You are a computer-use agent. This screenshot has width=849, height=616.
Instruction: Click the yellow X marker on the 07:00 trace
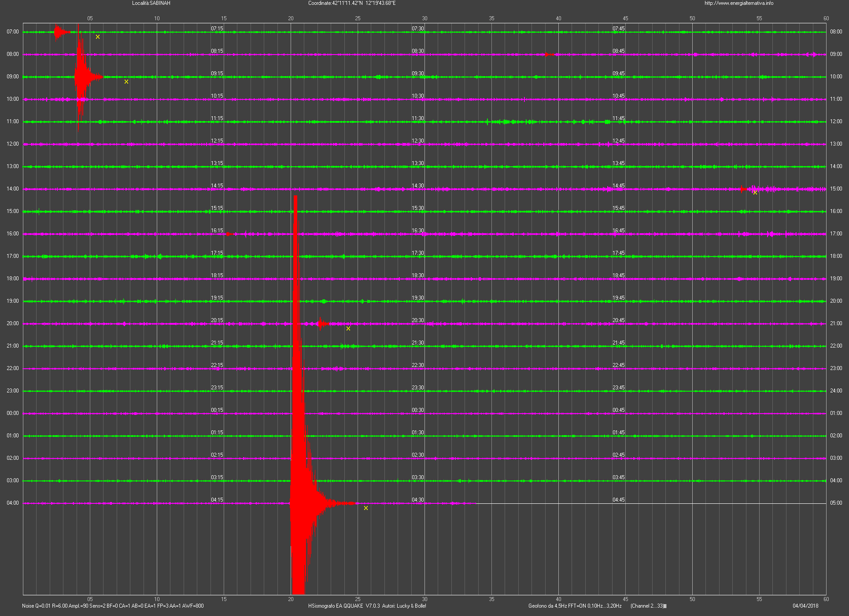point(98,37)
